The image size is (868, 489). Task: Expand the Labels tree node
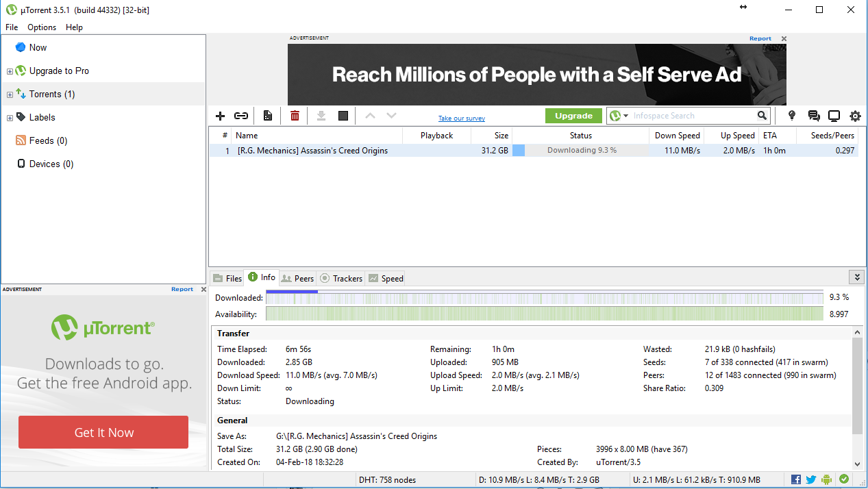point(10,118)
